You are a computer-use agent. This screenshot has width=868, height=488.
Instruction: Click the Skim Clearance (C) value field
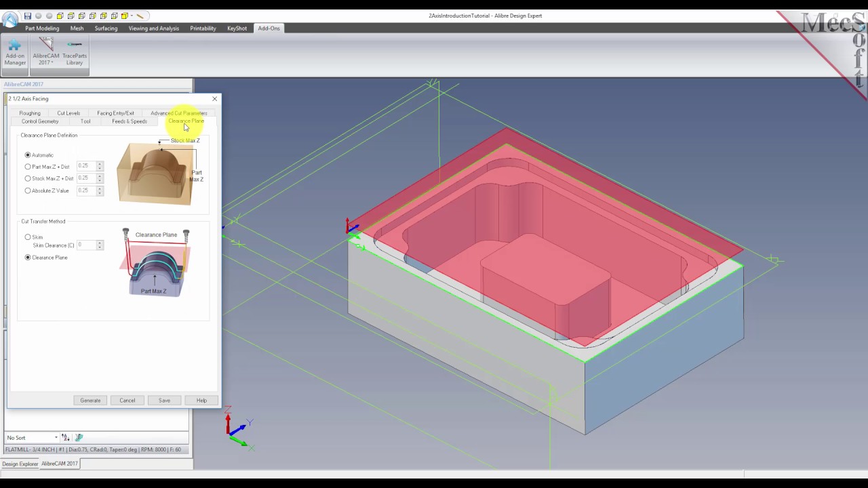pos(86,245)
